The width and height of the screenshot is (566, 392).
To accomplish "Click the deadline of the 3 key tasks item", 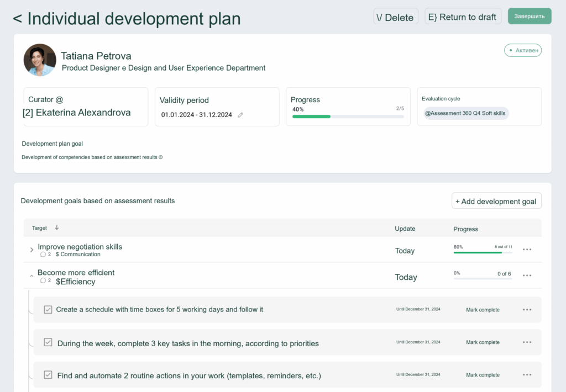I will pos(418,342).
